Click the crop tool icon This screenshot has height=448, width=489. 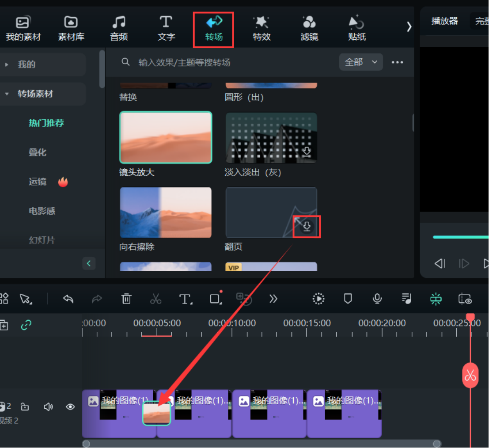[215, 299]
